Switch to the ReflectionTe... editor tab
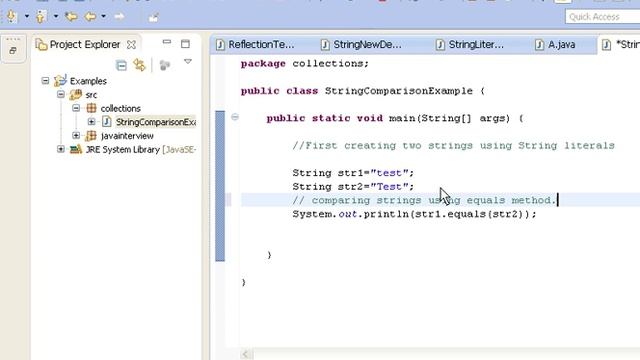Screen dimensions: 640x360 pos(256,44)
